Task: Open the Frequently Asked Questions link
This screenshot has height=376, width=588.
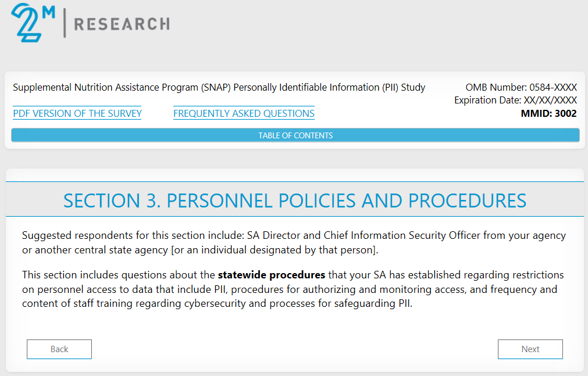Action: (x=244, y=113)
